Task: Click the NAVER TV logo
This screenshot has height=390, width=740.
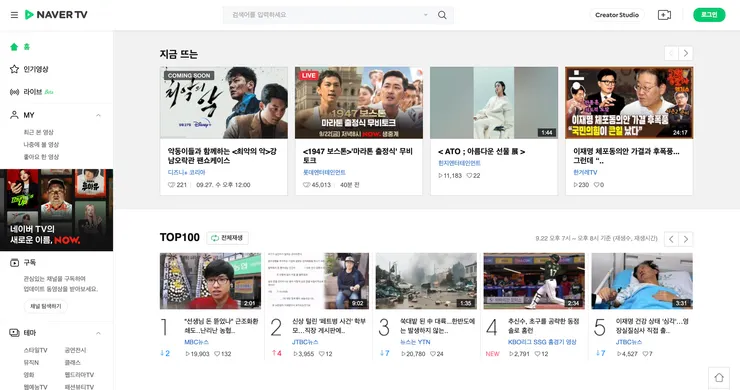Action: (56, 15)
